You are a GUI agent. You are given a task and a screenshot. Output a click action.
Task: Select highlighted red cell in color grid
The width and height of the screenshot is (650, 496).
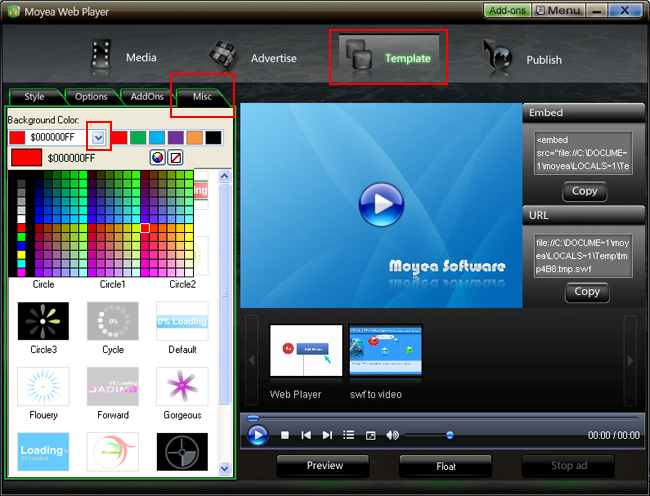[x=145, y=228]
